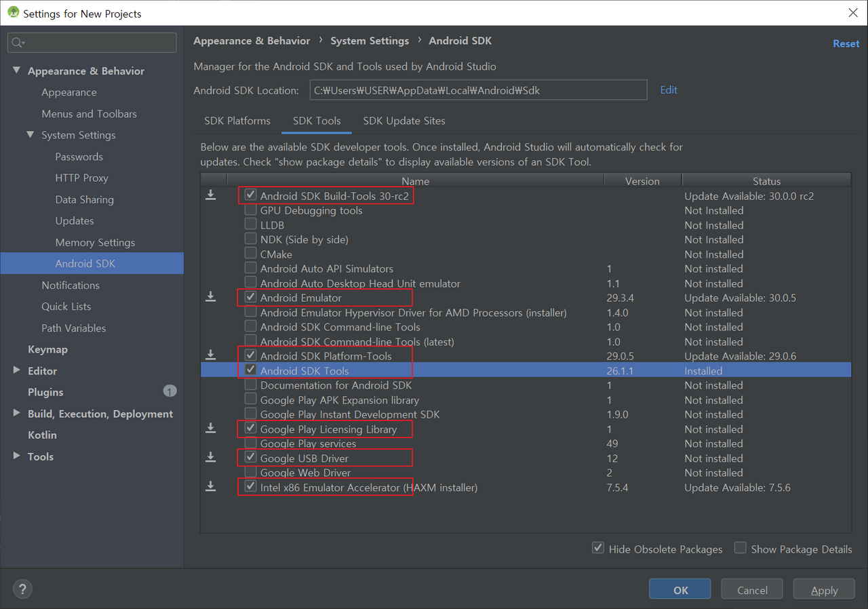Image resolution: width=868 pixels, height=609 pixels.
Task: Click status text "Update Available: 30.0.5"
Action: click(740, 298)
